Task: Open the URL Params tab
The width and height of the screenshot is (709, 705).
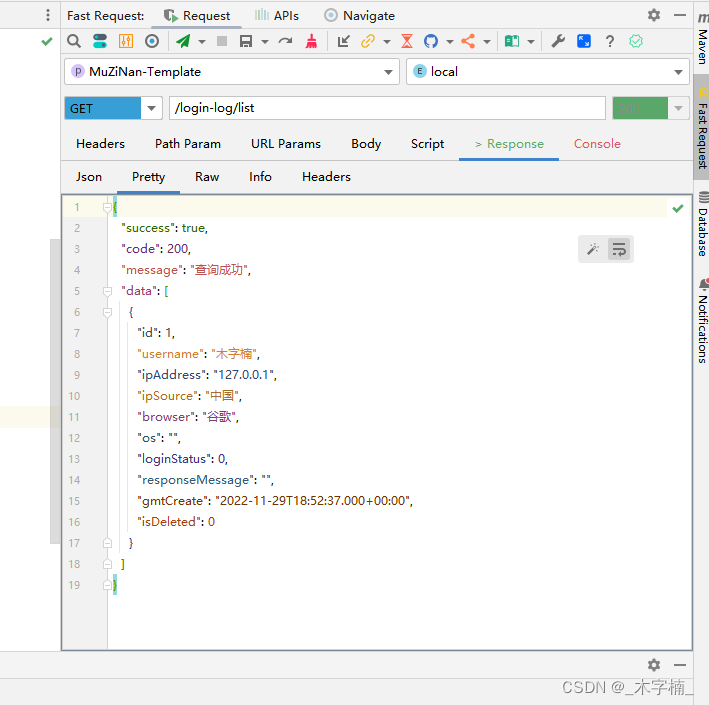Action: (286, 144)
